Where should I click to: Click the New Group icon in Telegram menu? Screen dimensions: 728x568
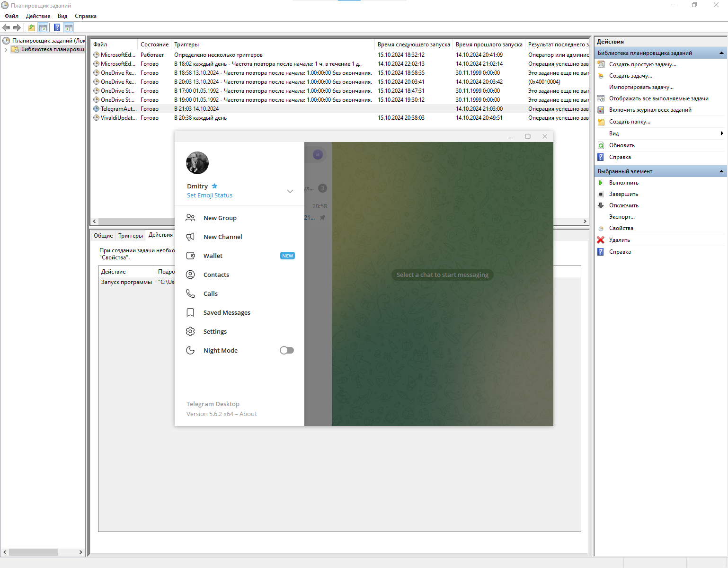190,218
